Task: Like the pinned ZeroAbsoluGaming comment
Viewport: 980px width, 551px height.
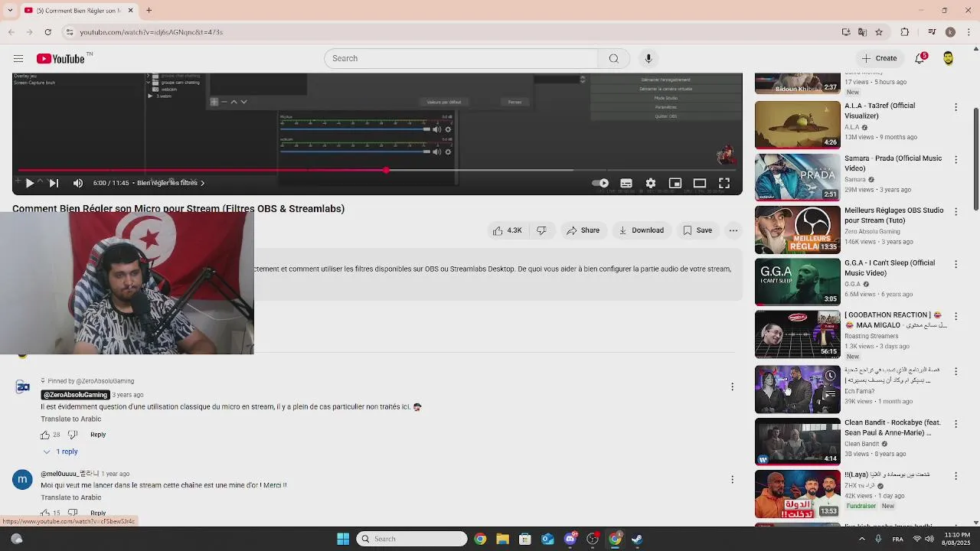Action: tap(45, 435)
